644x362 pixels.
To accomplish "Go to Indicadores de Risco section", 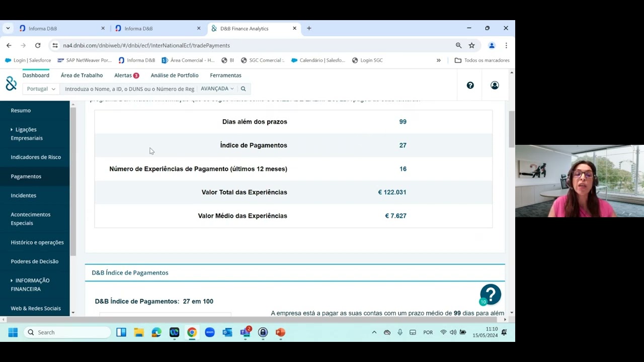I will (36, 157).
